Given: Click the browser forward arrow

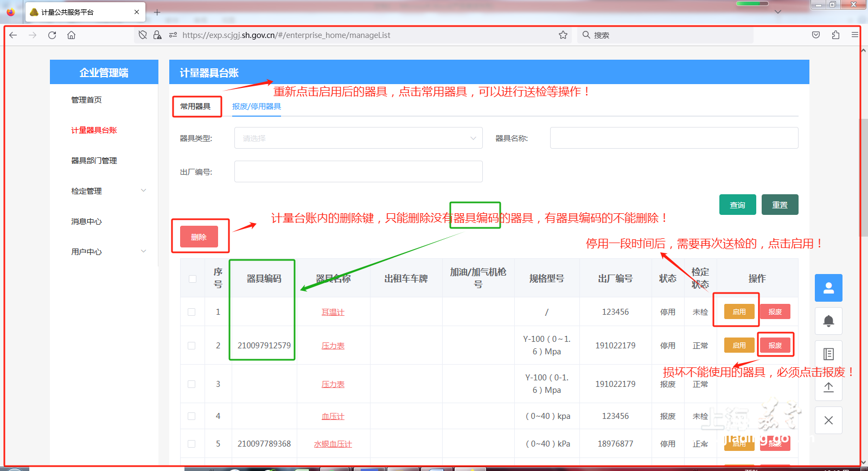Looking at the screenshot, I should (33, 35).
